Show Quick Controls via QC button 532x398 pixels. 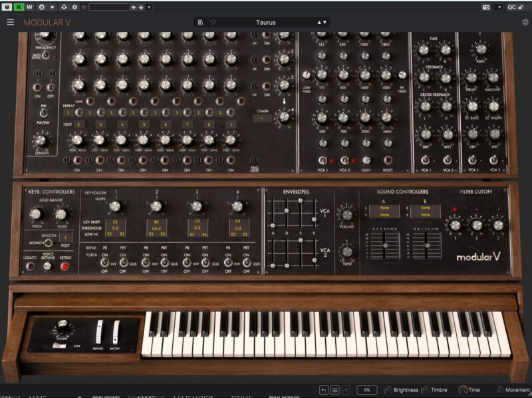(511, 7)
